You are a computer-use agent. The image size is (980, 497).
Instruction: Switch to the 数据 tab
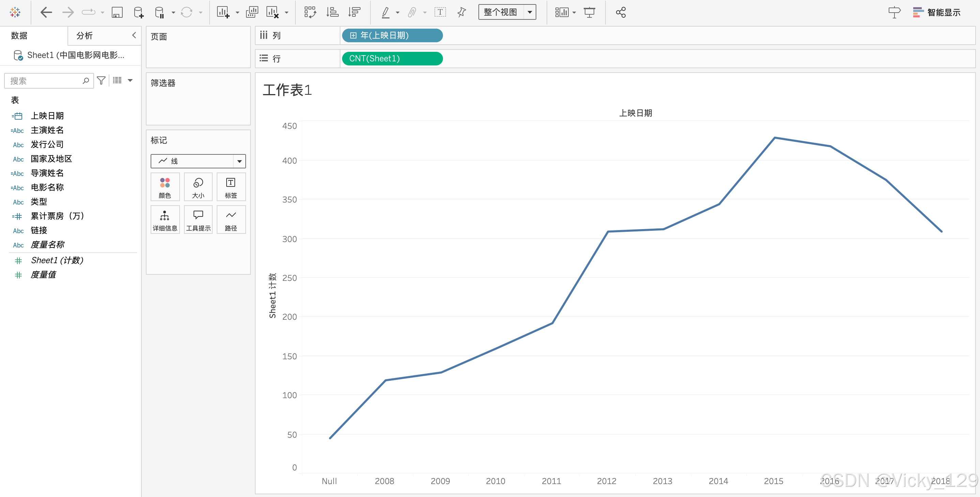point(19,36)
